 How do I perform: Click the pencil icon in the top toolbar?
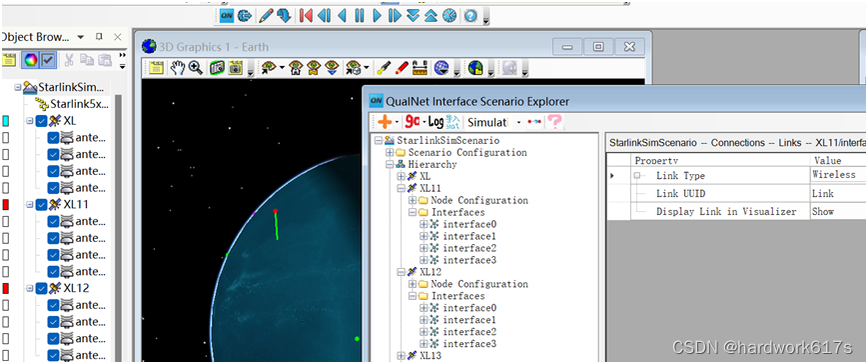(x=267, y=16)
